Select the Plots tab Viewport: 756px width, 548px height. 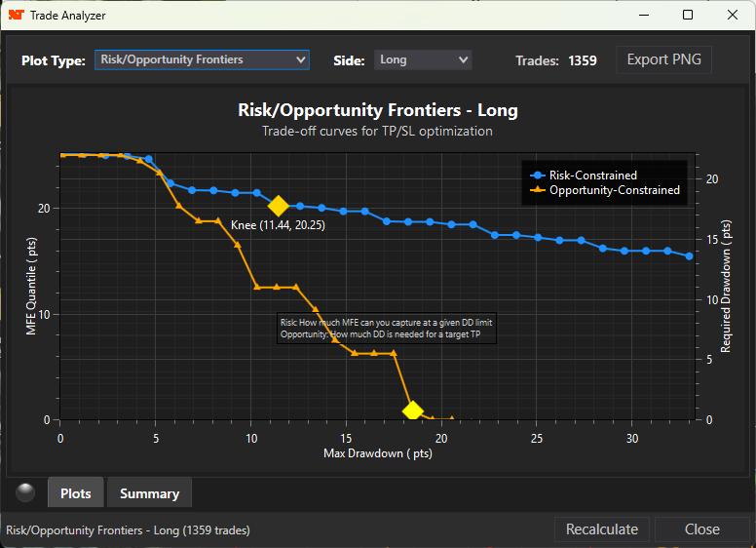pyautogui.click(x=76, y=493)
